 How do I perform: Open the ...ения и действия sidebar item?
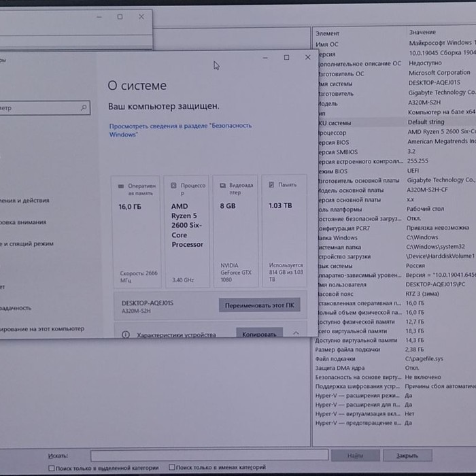[x=24, y=201]
